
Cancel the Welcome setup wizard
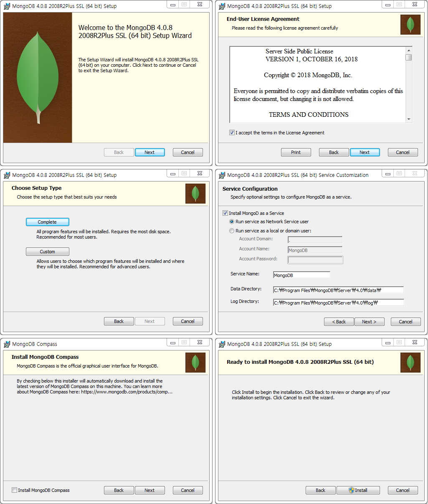pyautogui.click(x=187, y=152)
